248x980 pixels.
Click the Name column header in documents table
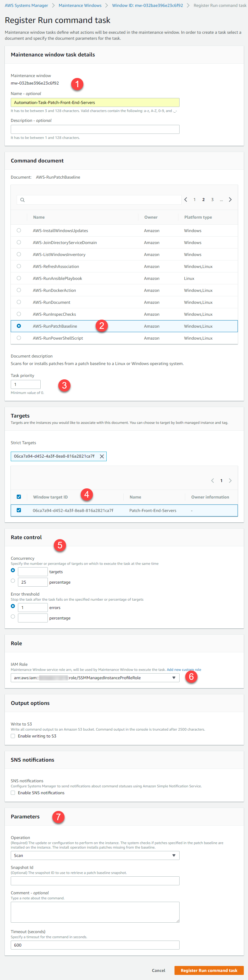tap(39, 217)
